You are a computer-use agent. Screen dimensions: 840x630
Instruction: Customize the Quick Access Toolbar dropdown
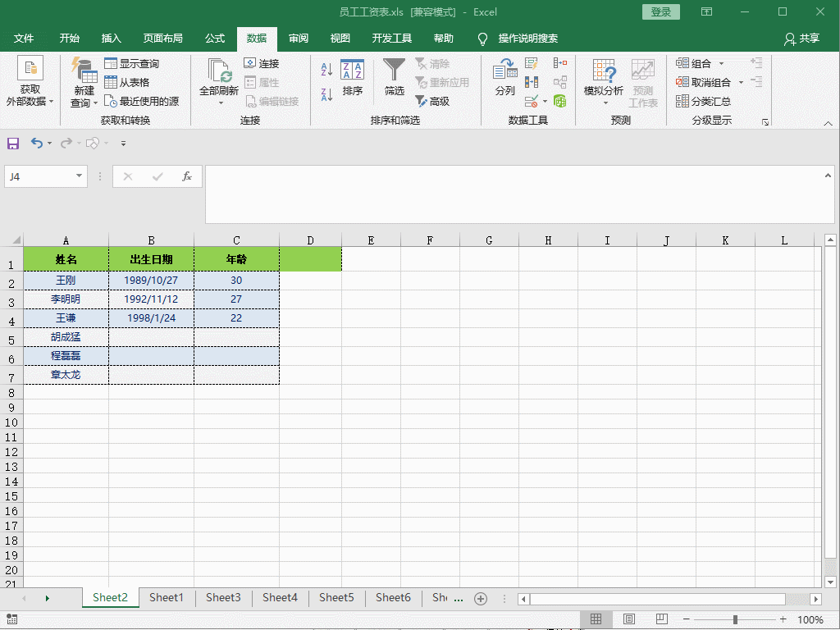click(x=123, y=143)
